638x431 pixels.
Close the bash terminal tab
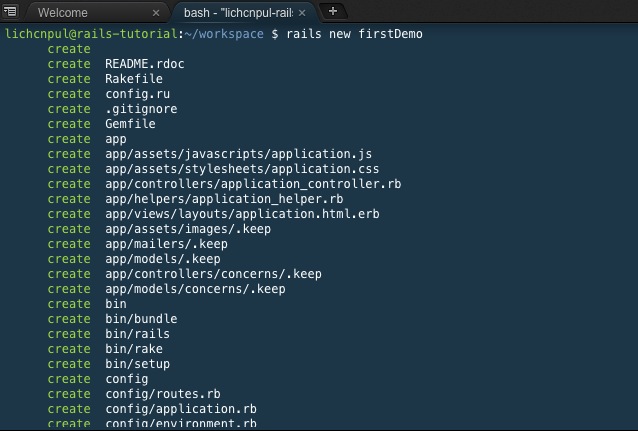pos(302,13)
